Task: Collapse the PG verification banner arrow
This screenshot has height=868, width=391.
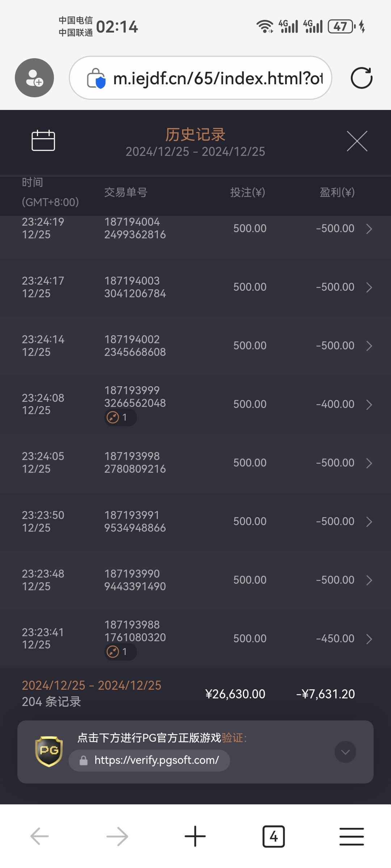Action: click(x=345, y=752)
